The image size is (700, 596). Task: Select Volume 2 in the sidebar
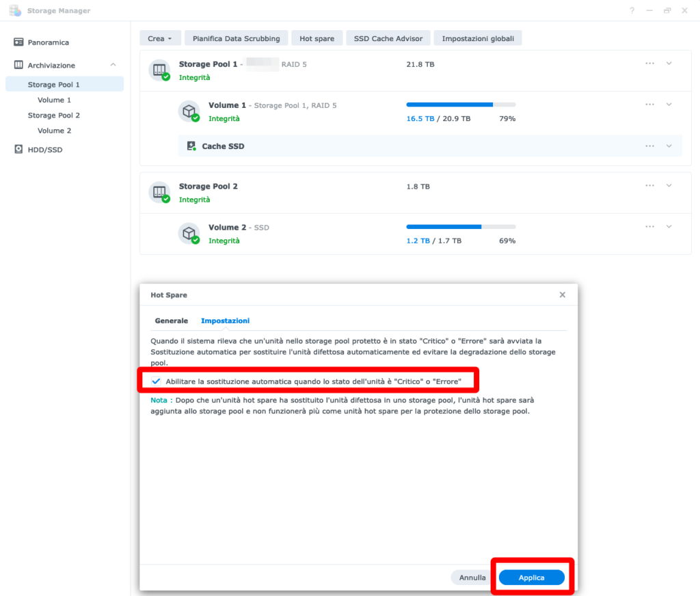click(x=55, y=131)
